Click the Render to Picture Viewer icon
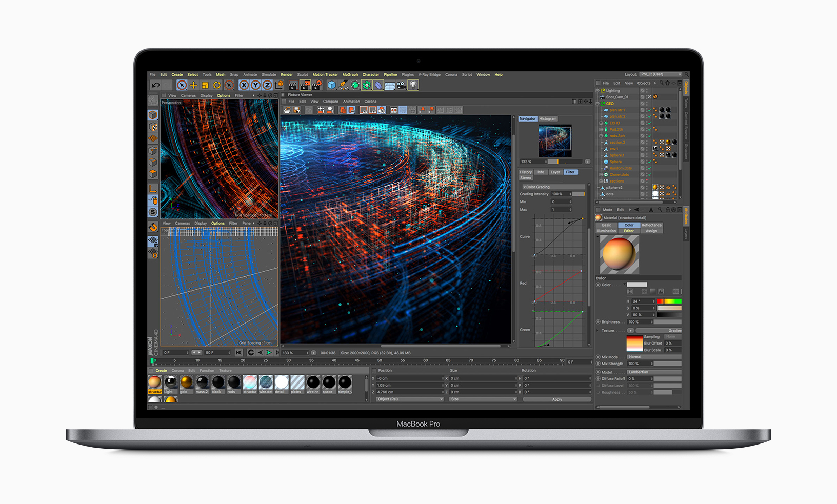The height and width of the screenshot is (504, 837). [x=305, y=86]
